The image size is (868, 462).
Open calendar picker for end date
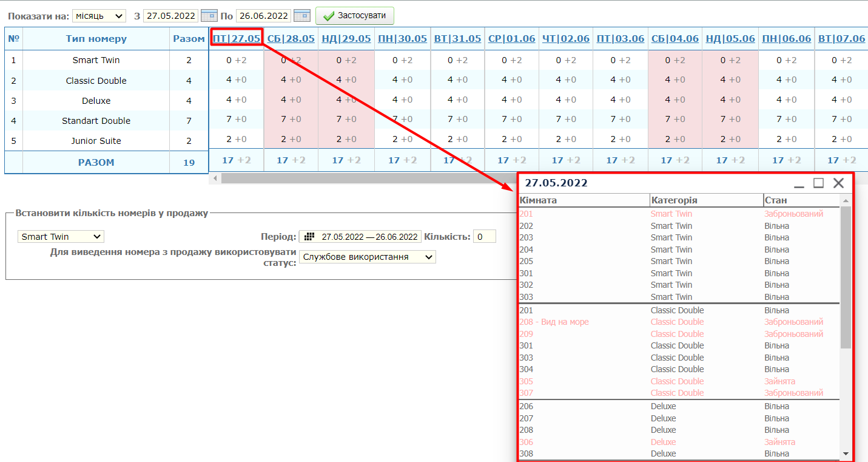click(302, 15)
